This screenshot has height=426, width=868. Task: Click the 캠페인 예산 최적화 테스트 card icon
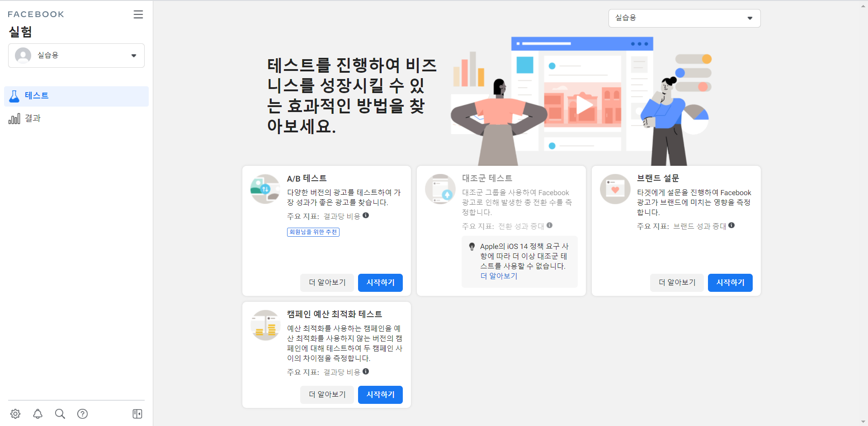click(265, 325)
